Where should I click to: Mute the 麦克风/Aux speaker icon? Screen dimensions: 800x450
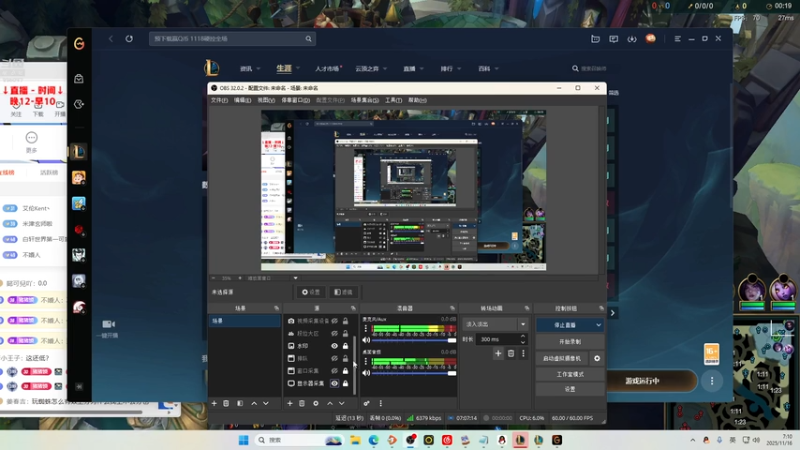click(366, 340)
